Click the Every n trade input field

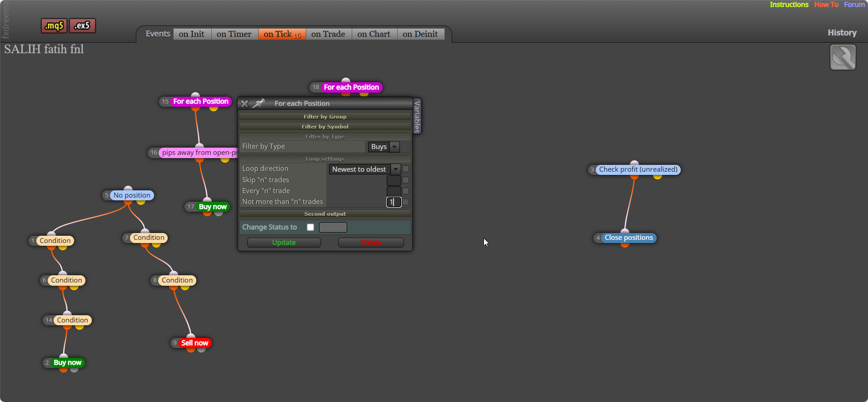[394, 191]
